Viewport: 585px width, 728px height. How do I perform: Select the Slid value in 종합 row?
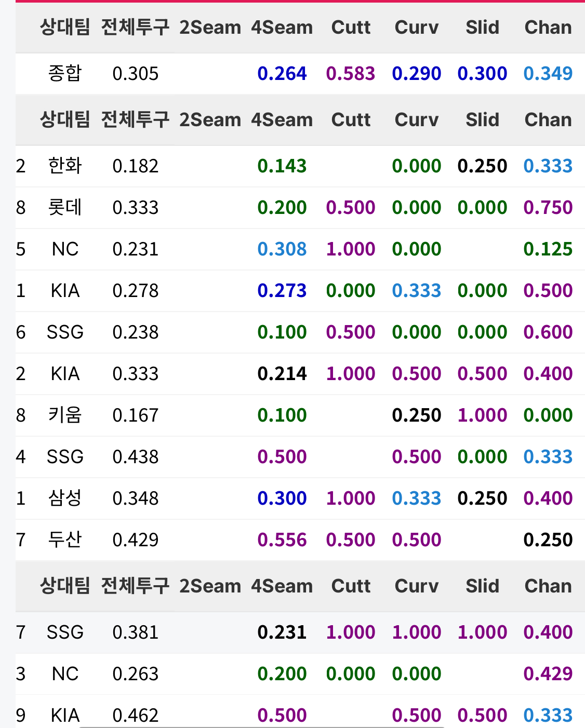click(482, 74)
